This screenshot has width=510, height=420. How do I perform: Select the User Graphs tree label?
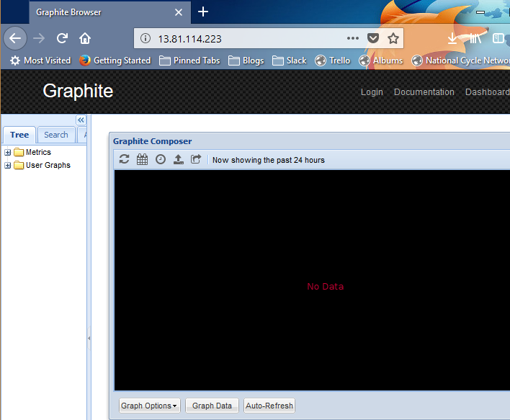coord(48,165)
